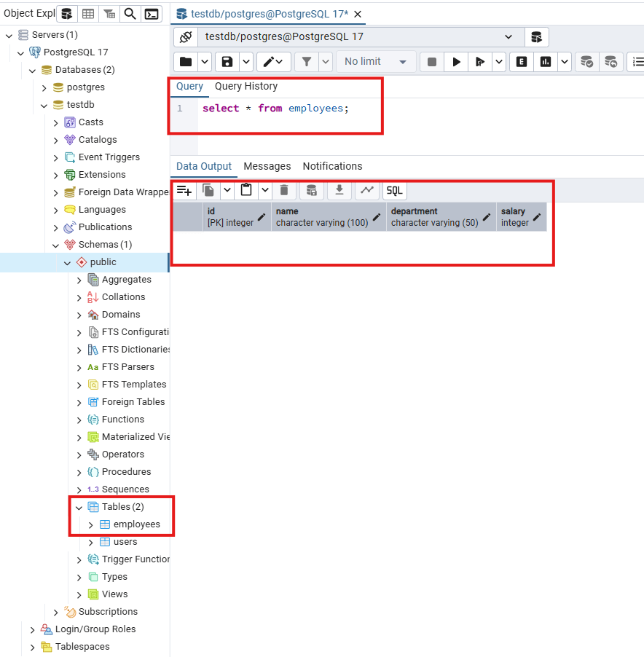644x657 pixels.
Task: Click the View Data table grid icon
Action: tap(88, 14)
